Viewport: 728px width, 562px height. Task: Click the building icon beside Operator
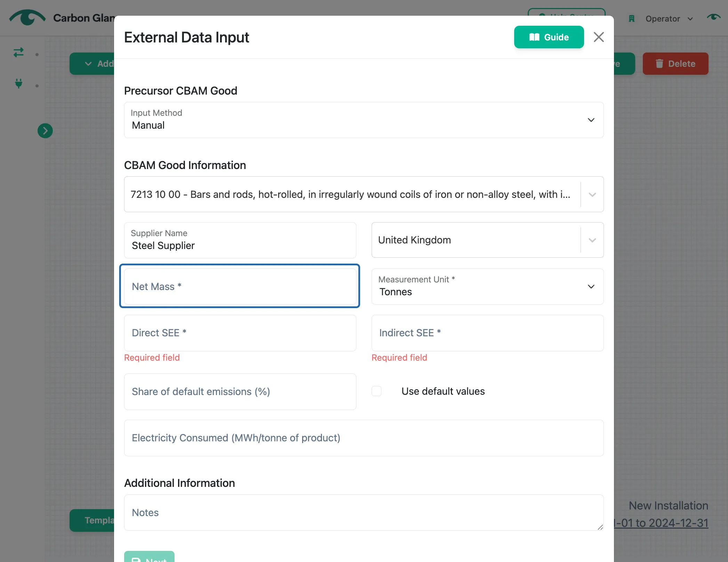point(632,19)
